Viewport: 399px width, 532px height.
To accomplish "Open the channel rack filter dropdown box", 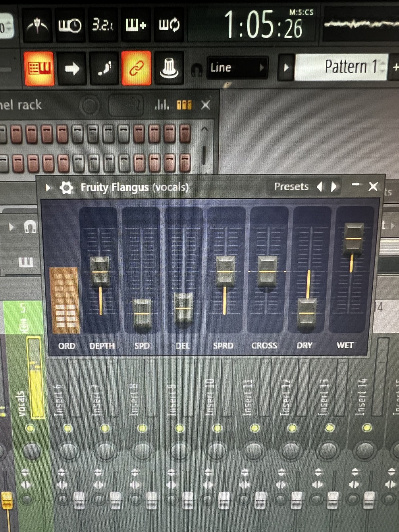I will pyautogui.click(x=125, y=106).
